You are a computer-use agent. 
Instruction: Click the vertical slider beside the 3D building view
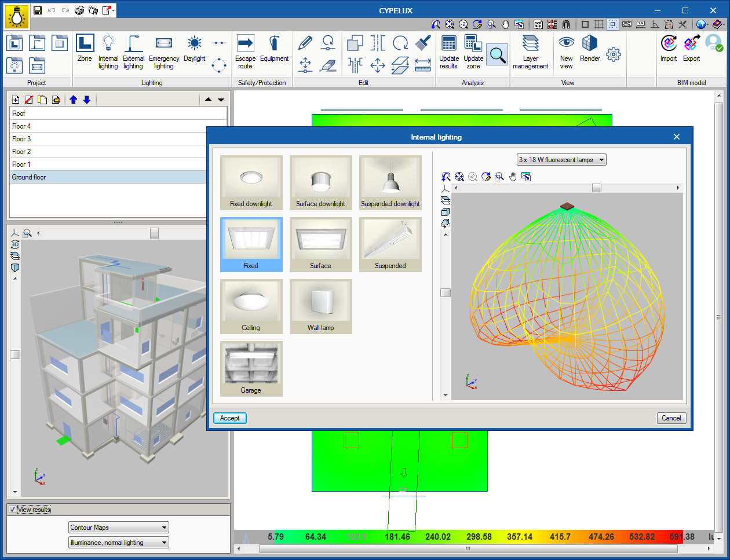coord(15,354)
